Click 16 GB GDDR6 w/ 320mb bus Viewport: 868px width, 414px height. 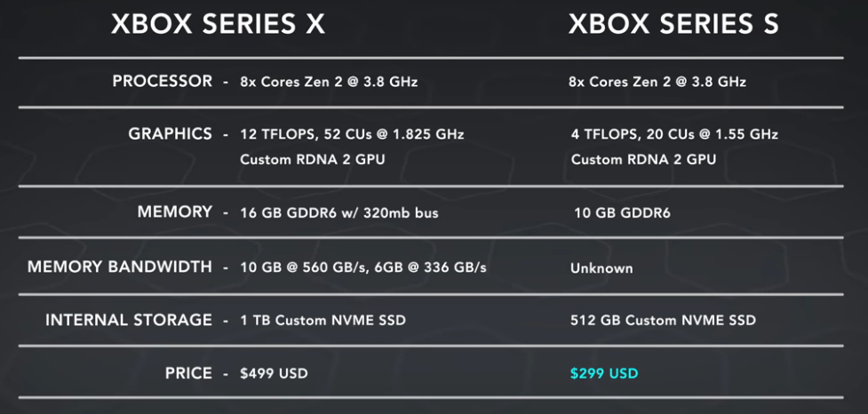[338, 212]
